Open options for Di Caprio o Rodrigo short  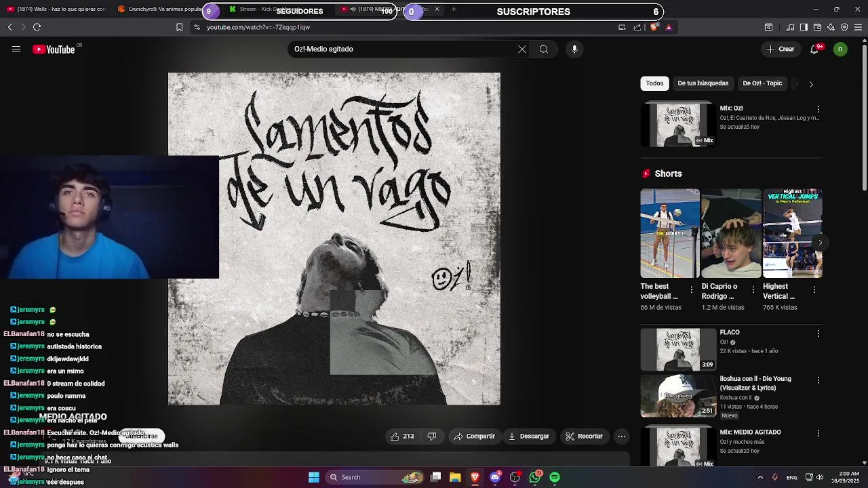(753, 289)
